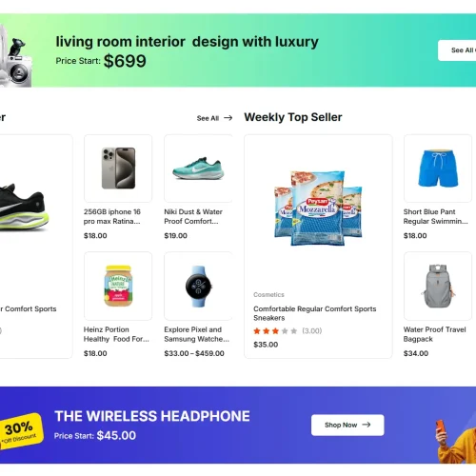Click the See All button on green banner
Image resolution: width=476 pixels, height=476 pixels.
click(x=457, y=50)
